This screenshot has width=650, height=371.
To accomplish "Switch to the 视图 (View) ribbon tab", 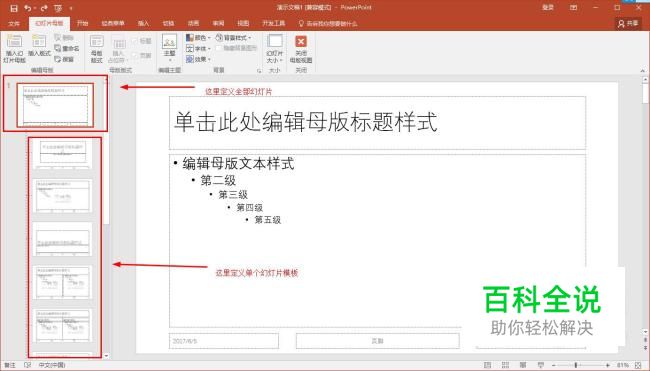I will (243, 24).
